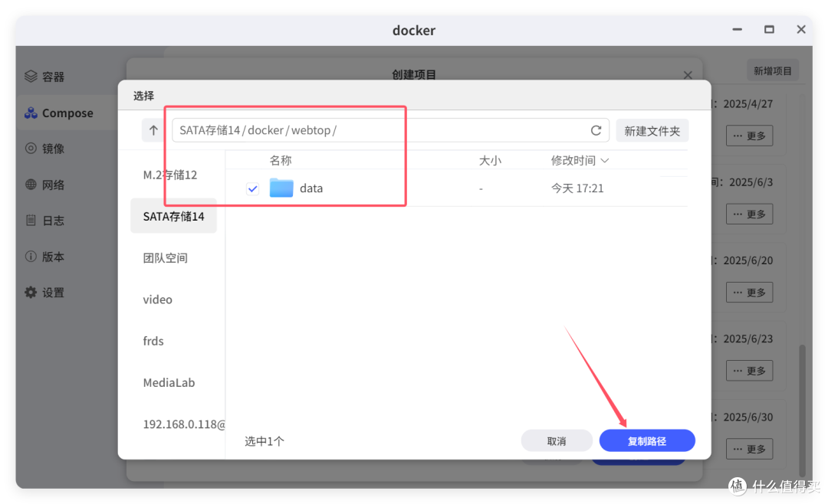Click the 新增项目 button
This screenshot has height=504, width=828.
(773, 70)
